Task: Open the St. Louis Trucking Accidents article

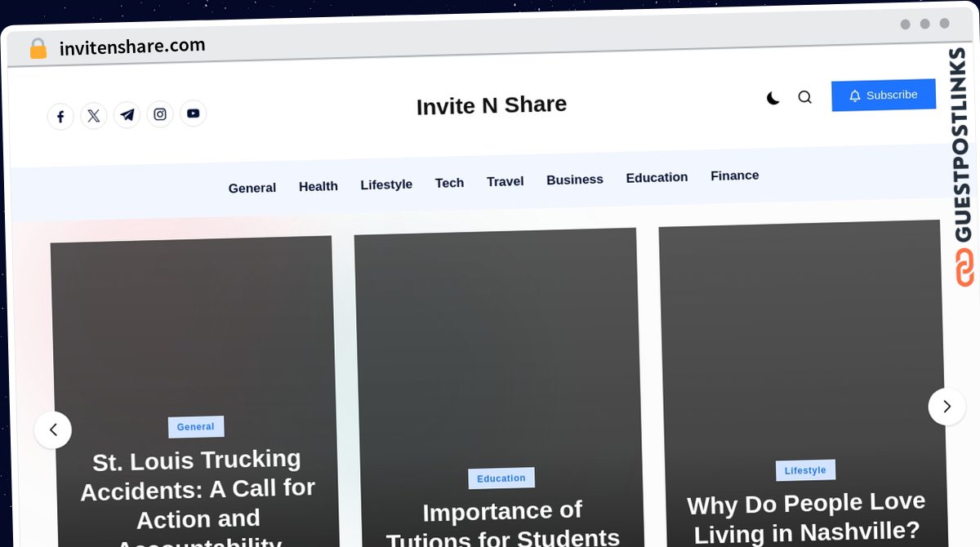Action: coord(198,498)
